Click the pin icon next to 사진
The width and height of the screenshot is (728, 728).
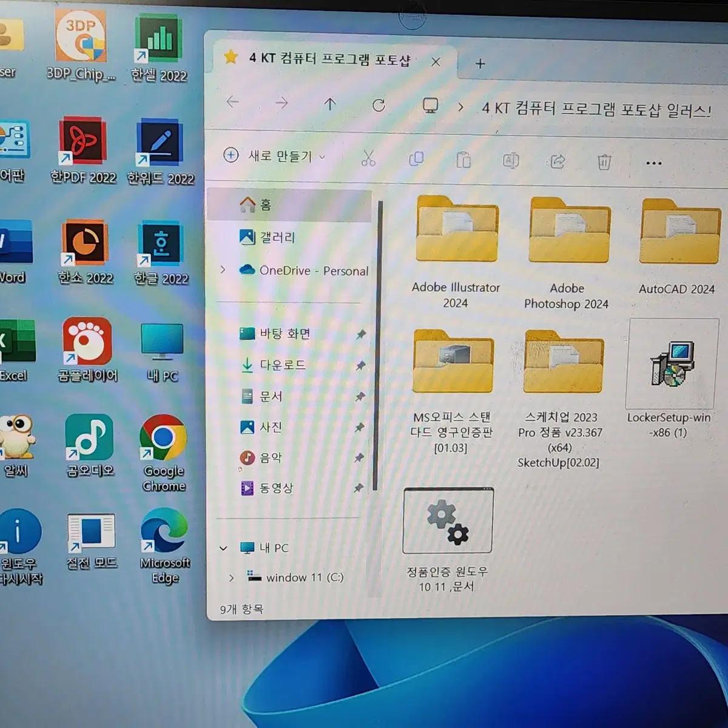[359, 427]
